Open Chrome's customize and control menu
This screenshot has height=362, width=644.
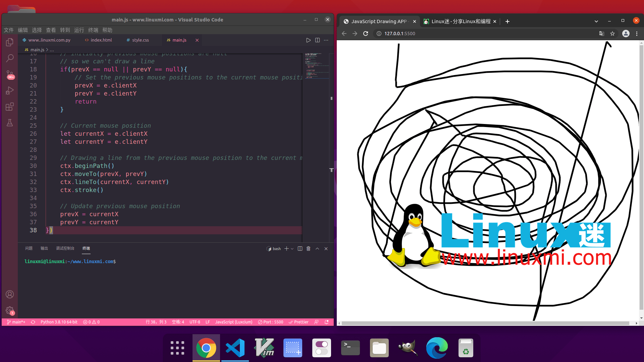pos(637,34)
